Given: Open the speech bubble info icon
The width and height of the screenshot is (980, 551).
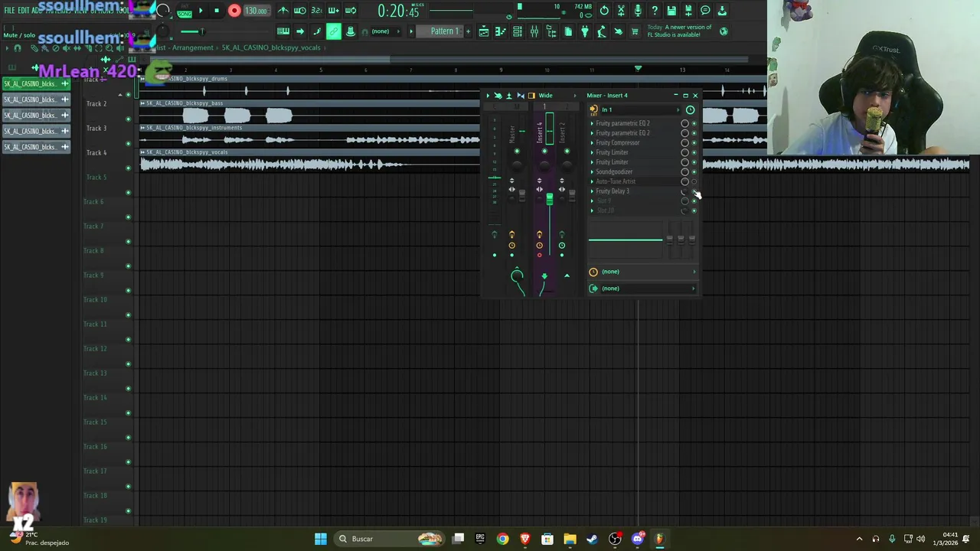Looking at the screenshot, I should (x=705, y=11).
